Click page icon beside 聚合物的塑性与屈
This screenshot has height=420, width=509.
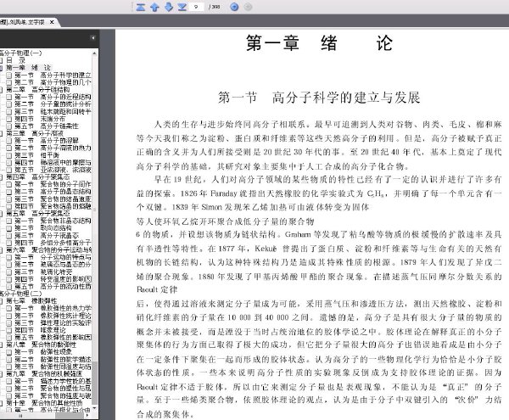[9, 389]
